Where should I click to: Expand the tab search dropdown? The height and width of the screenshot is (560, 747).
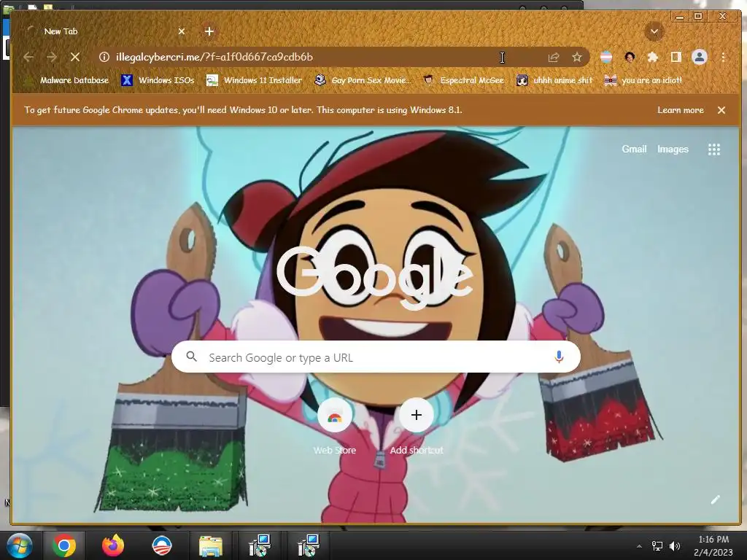click(654, 31)
